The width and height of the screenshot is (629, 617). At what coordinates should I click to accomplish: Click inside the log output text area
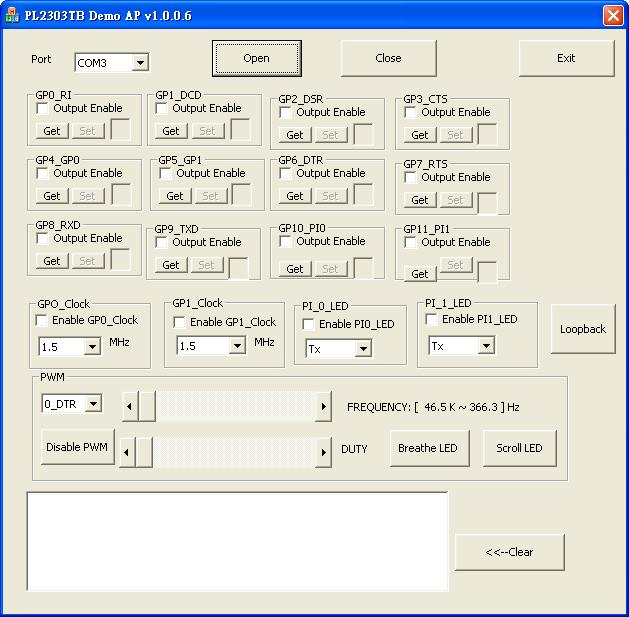tap(237, 541)
